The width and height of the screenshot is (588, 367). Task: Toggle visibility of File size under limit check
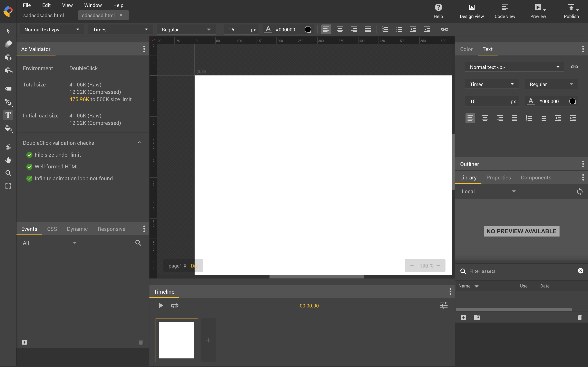tap(29, 154)
